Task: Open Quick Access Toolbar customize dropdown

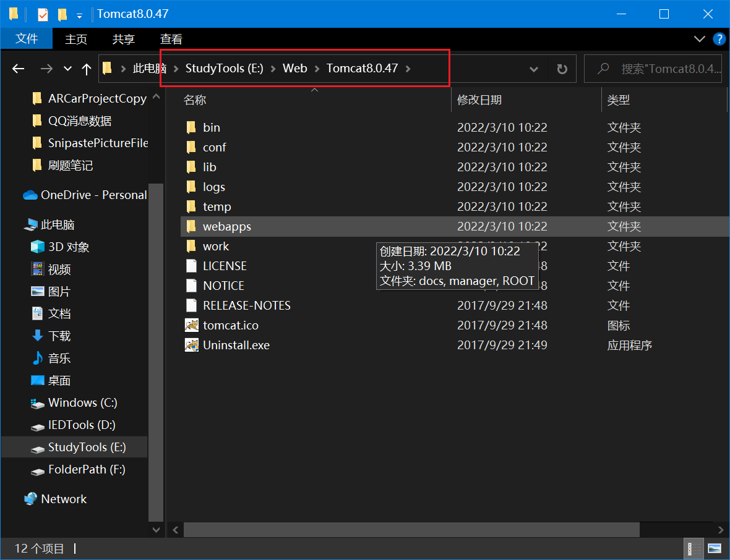Action: tap(79, 16)
